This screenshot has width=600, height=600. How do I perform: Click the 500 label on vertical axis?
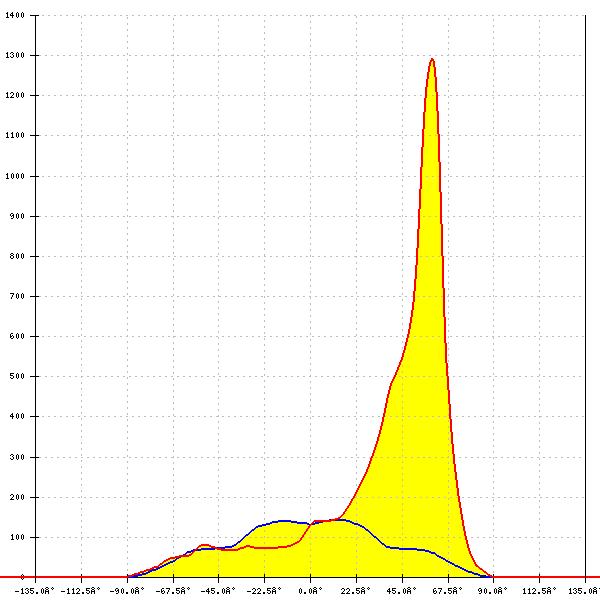pyautogui.click(x=17, y=376)
